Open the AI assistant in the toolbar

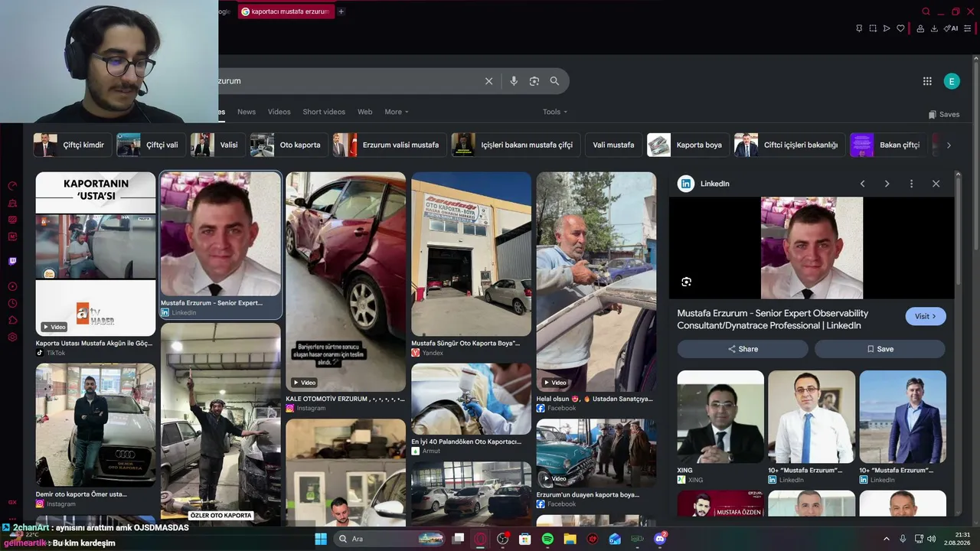pos(951,28)
